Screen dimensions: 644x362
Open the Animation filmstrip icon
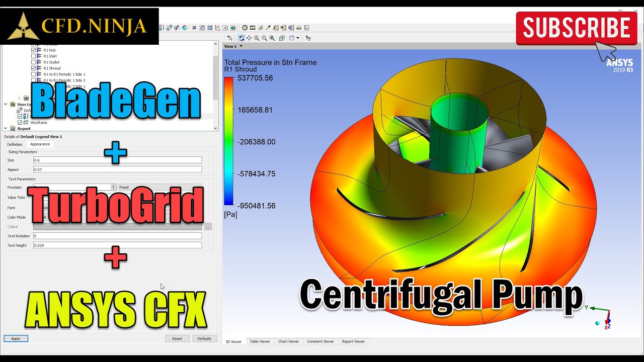253,28
